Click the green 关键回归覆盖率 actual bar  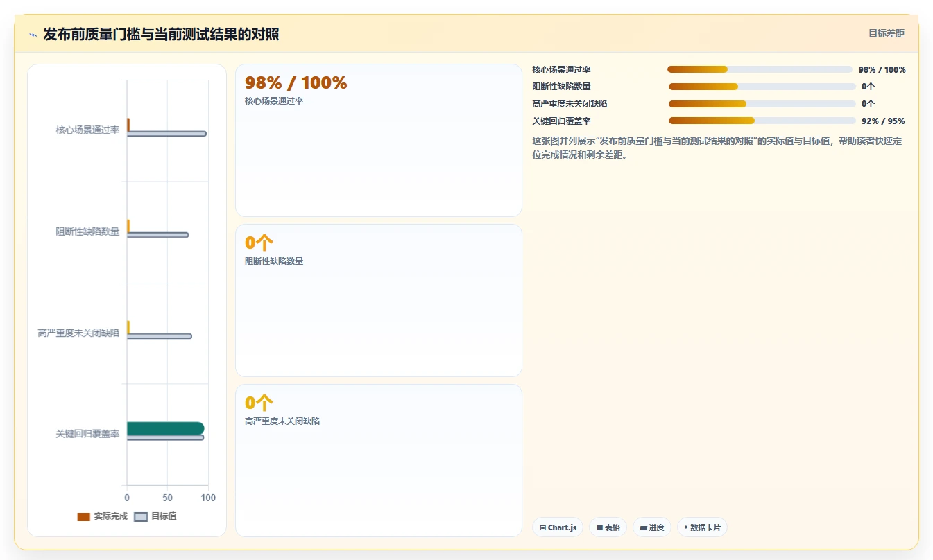[x=165, y=428]
